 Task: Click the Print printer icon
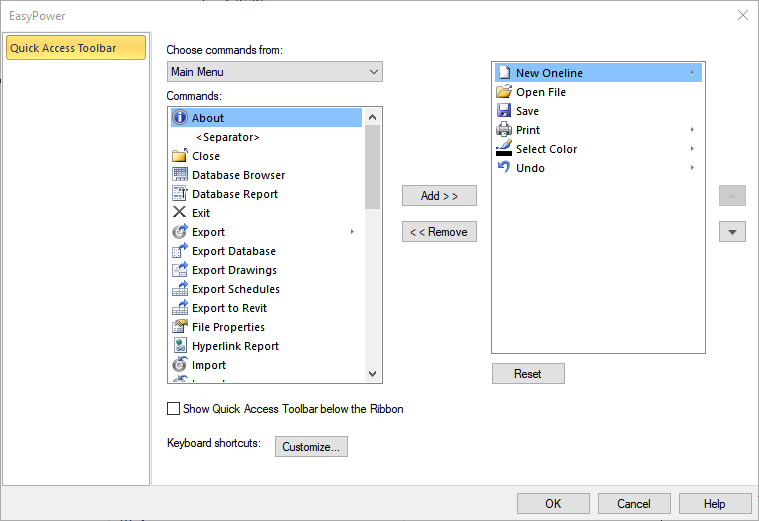[504, 130]
